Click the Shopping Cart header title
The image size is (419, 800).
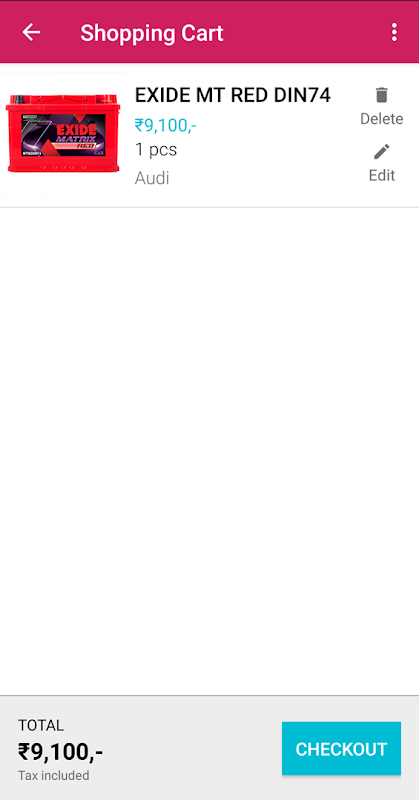coord(152,33)
